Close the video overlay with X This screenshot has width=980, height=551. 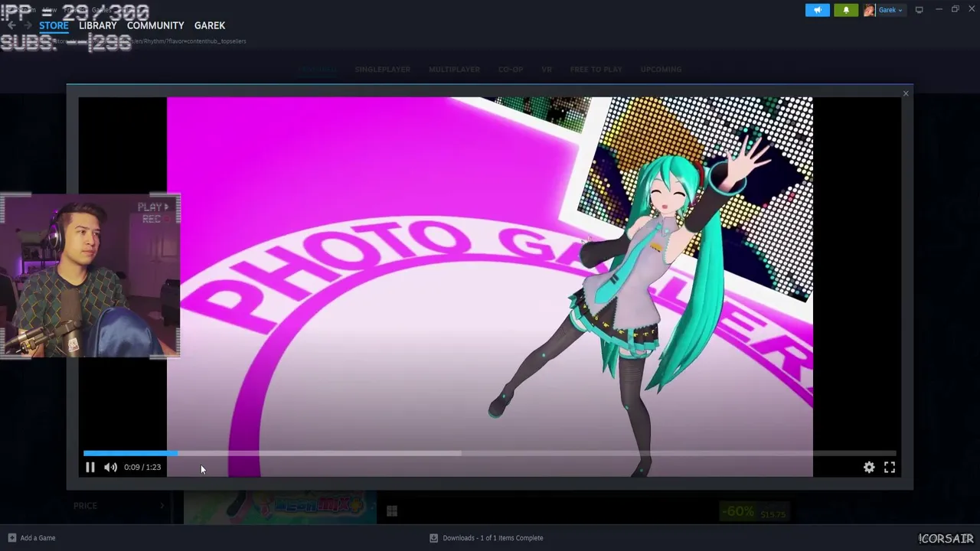[x=906, y=93]
